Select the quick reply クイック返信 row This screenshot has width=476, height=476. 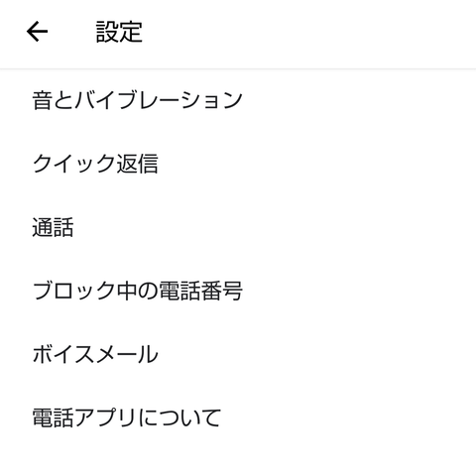(238, 164)
